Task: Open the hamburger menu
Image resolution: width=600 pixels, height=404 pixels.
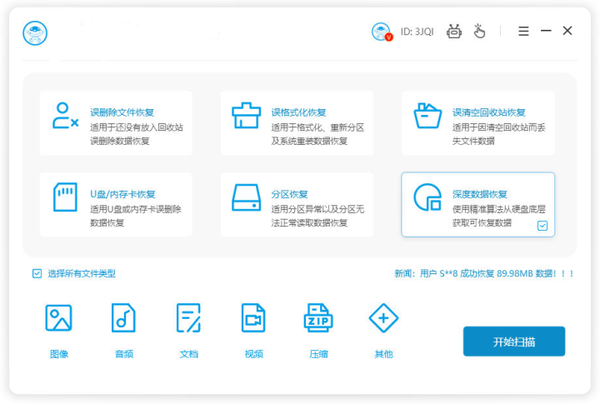Action: (x=523, y=31)
